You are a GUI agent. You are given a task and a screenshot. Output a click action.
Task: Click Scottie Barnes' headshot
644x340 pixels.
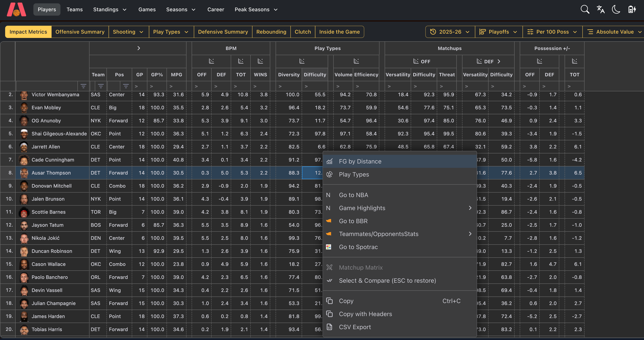(x=24, y=212)
